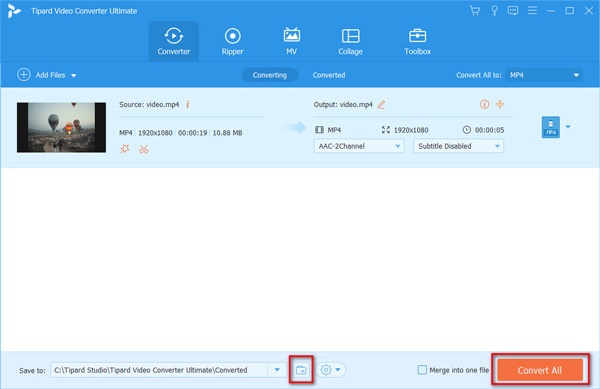The image size is (600, 389).
Task: Enable Merge into one file checkbox
Action: (422, 370)
